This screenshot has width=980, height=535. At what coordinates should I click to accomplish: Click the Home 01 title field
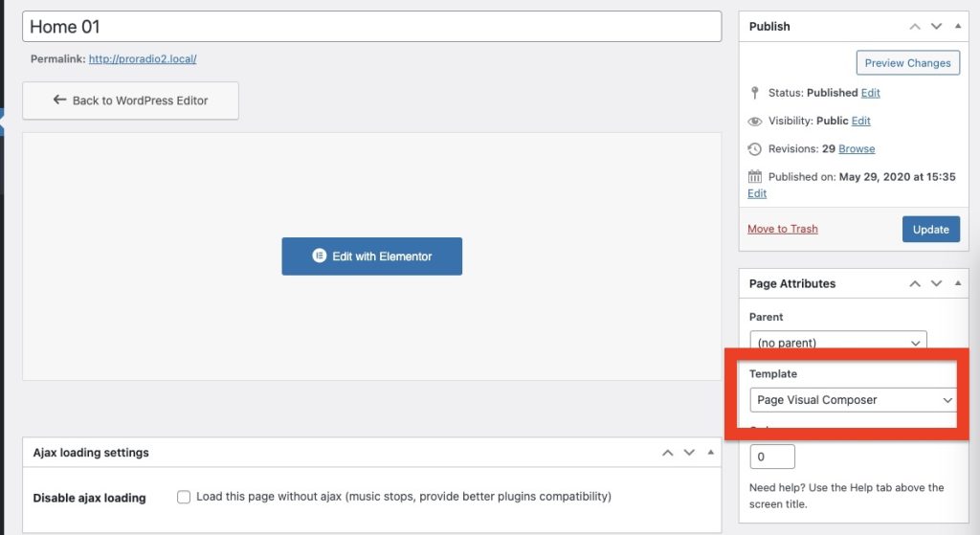pyautogui.click(x=371, y=27)
